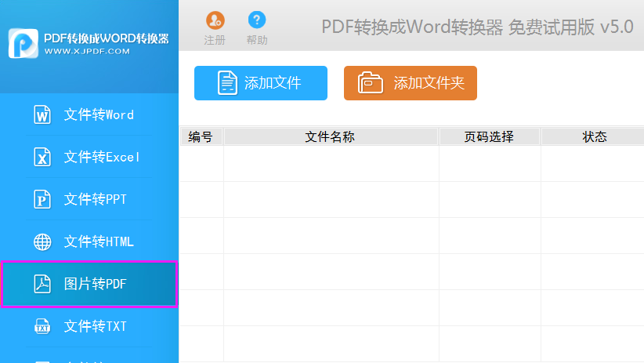Click the document icon on 添加文件 button
Viewport: 644px width, 363px height.
tap(227, 83)
